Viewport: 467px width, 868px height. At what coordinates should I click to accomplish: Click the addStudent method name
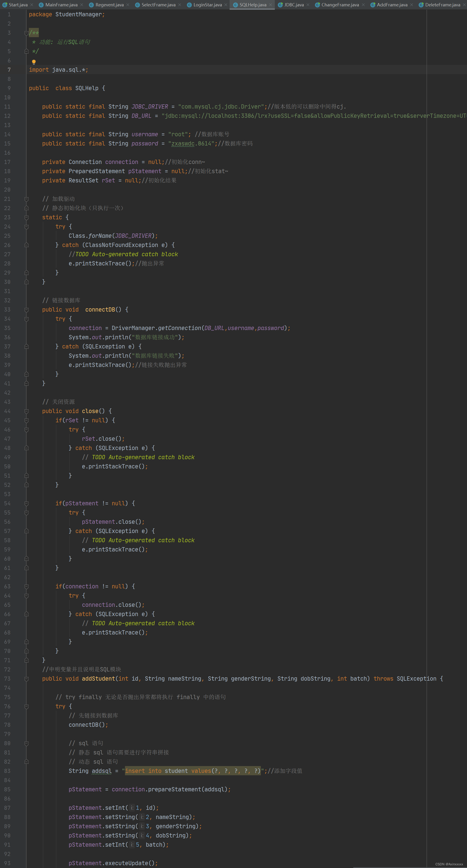tap(98, 679)
